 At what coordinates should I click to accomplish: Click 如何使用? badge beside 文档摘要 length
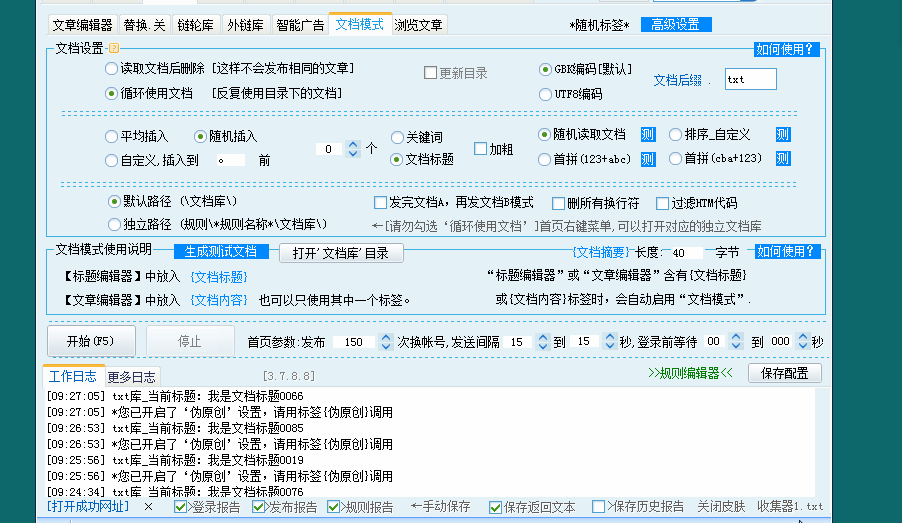[787, 252]
